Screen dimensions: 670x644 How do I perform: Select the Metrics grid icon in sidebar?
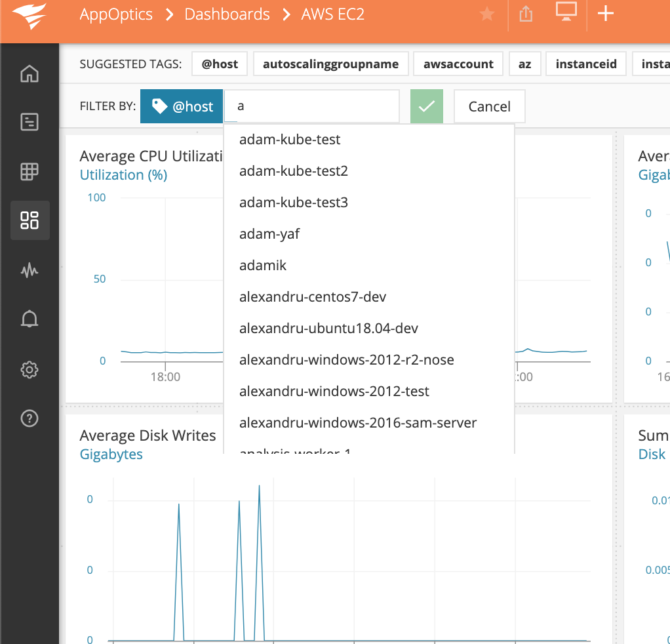(x=30, y=171)
